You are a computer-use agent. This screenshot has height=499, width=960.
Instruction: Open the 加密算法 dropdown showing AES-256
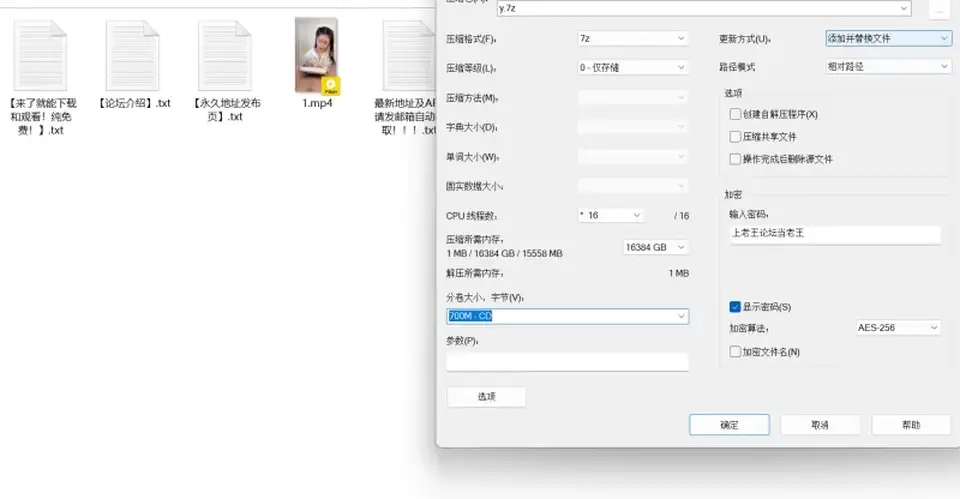(x=898, y=328)
